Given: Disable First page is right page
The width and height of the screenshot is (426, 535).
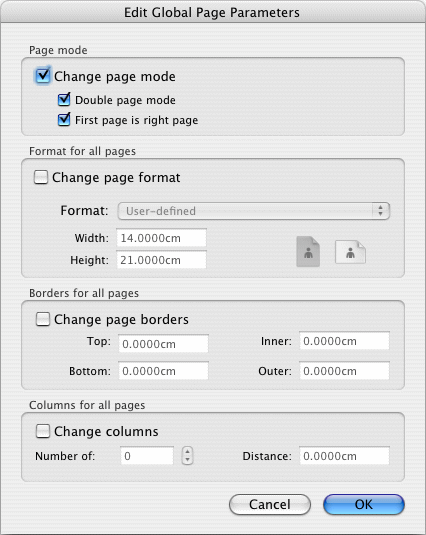Looking at the screenshot, I should [64, 119].
